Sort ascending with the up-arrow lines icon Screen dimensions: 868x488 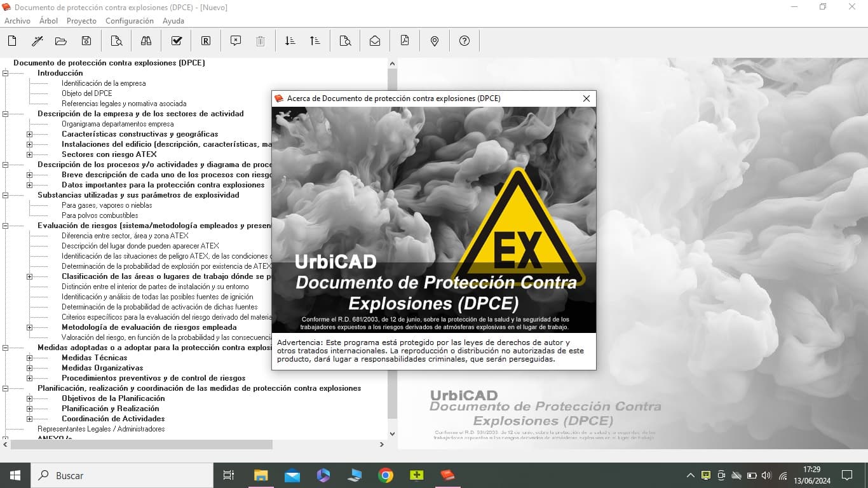pos(315,41)
